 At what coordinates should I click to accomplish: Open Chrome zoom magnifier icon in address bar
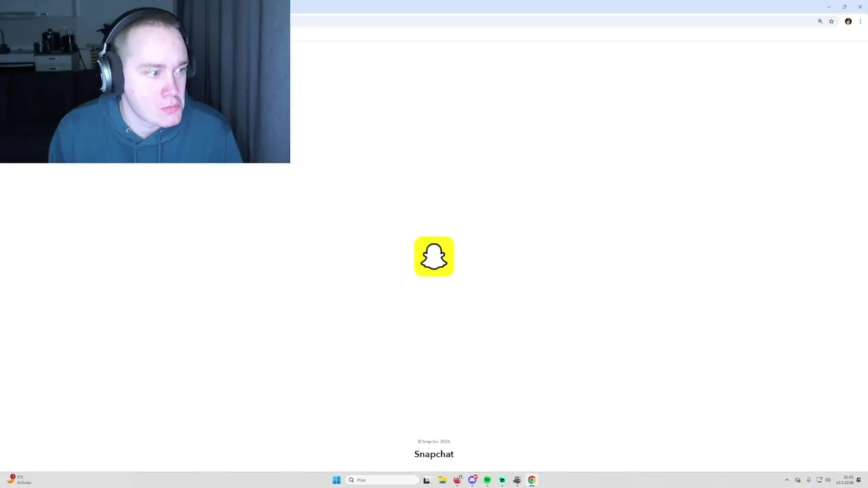pos(820,22)
